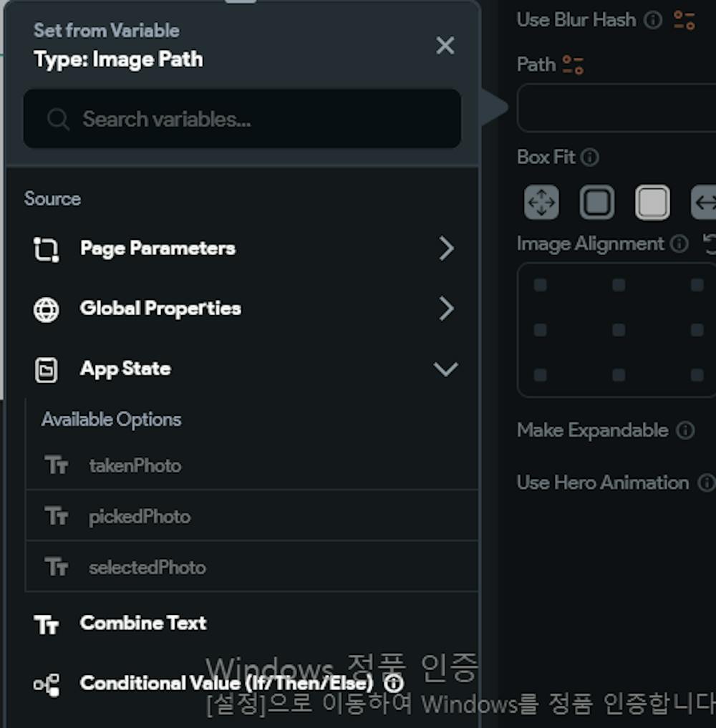Select the first Box Fit option

tap(541, 203)
